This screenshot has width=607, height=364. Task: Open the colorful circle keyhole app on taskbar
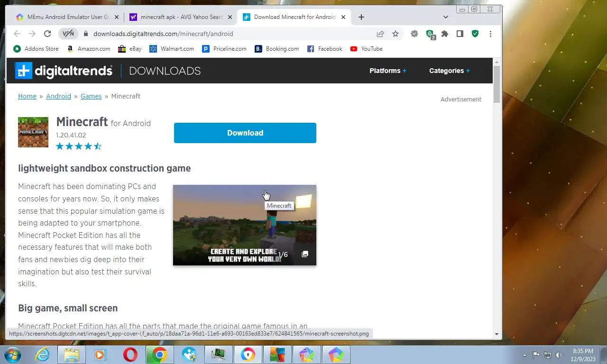coord(248,355)
